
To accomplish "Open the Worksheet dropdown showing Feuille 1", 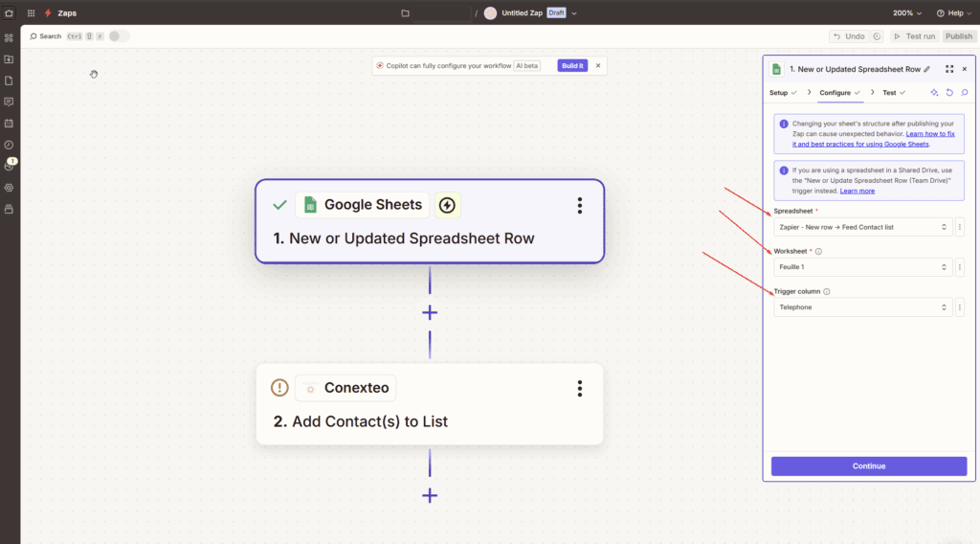I will tap(863, 267).
